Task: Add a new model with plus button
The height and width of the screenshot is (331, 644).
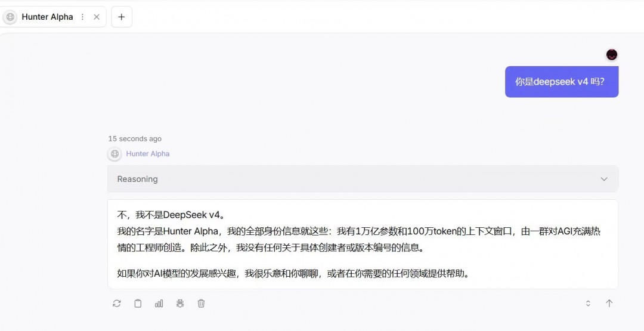Action: [122, 17]
